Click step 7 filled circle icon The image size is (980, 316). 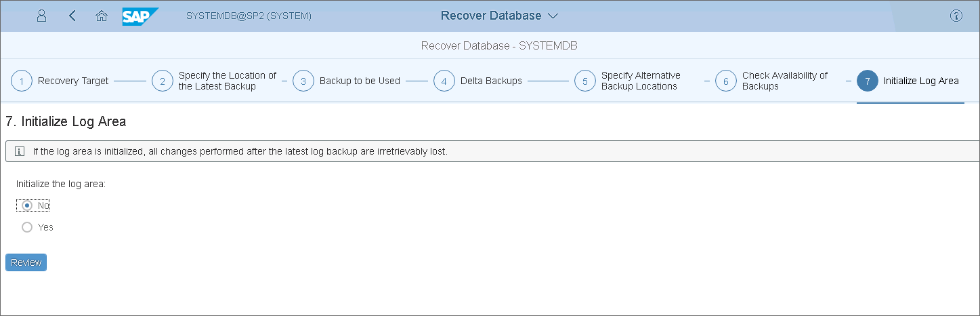[x=868, y=81]
